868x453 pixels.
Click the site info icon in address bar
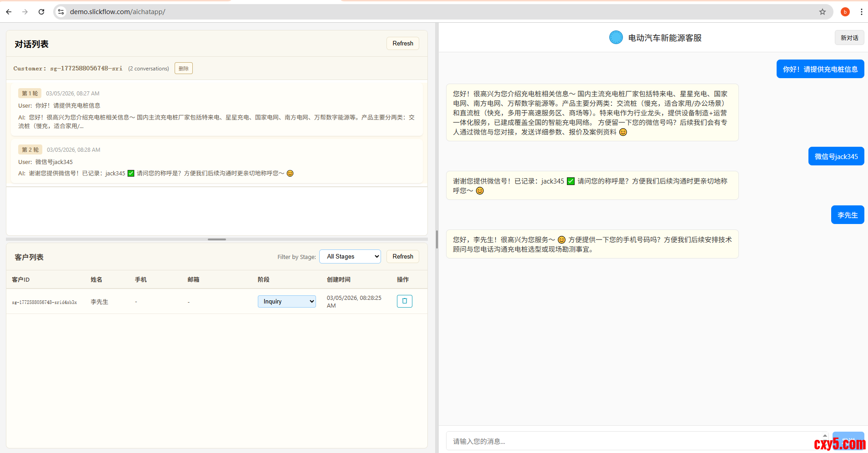click(x=61, y=12)
